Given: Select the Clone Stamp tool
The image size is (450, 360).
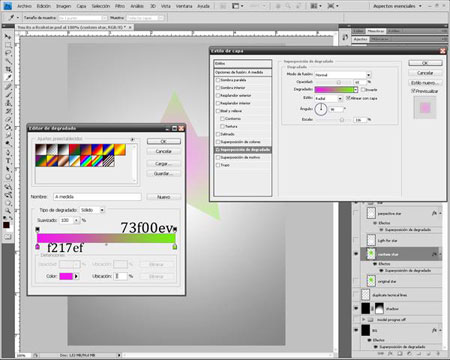Looking at the screenshot, I should [x=7, y=103].
